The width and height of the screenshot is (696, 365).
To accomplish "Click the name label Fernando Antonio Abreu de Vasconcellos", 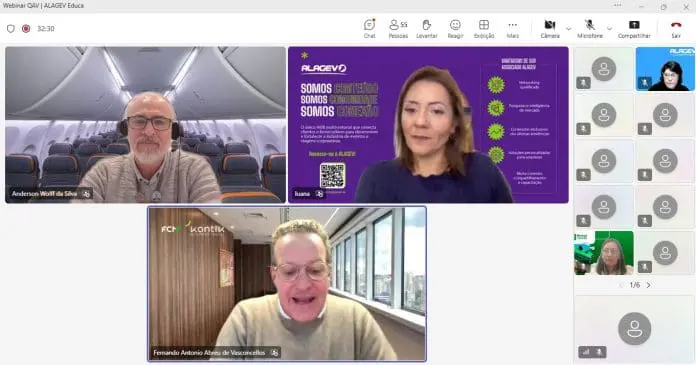I will point(209,353).
